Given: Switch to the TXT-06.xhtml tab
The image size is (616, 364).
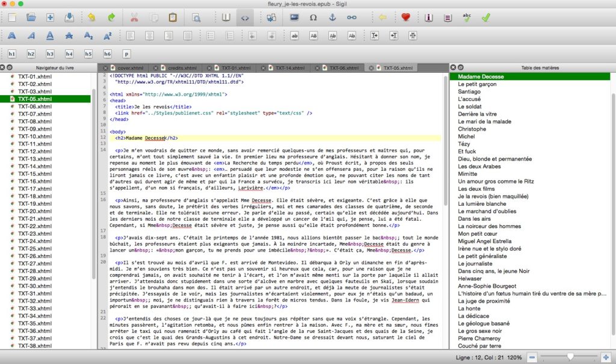Looking at the screenshot, I should point(343,68).
